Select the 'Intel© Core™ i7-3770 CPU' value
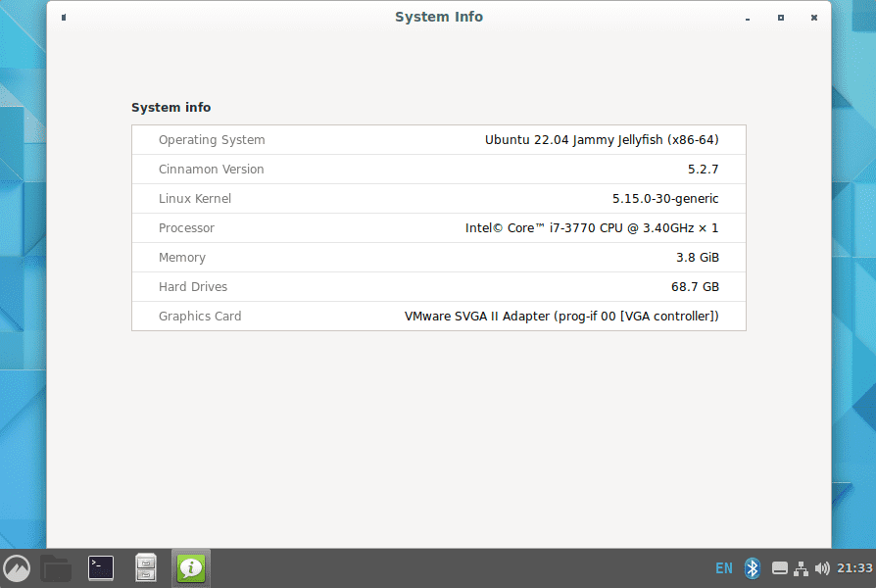This screenshot has width=876, height=588. (x=592, y=228)
